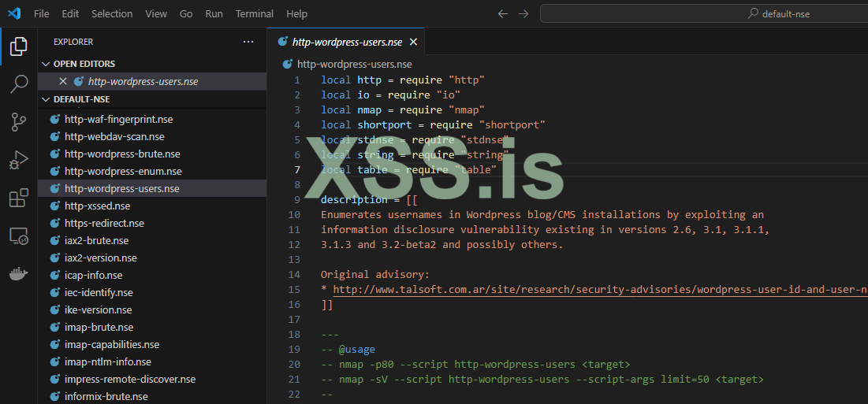Open the Docker view
Viewport: 868px width, 404px height.
[19, 274]
